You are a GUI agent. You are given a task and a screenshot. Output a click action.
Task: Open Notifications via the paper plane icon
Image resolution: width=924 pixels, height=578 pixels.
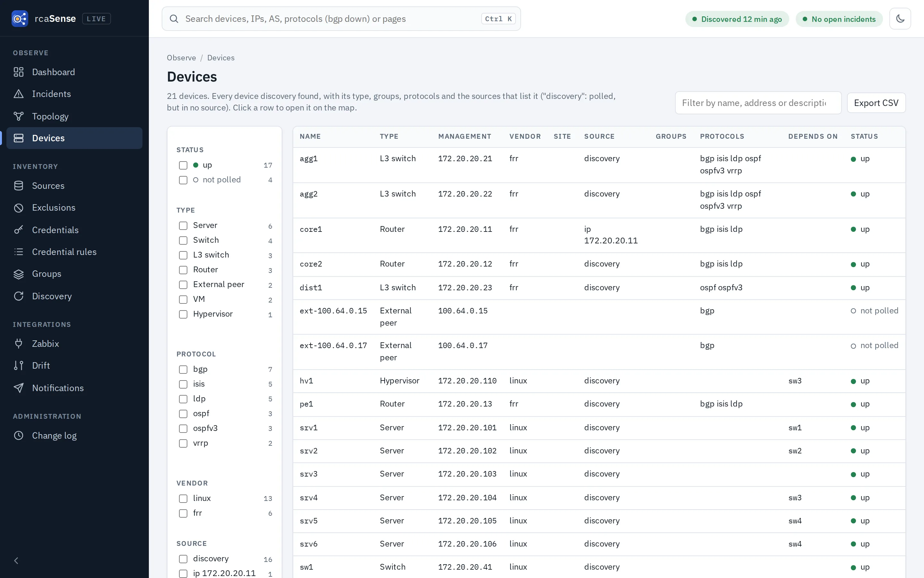pyautogui.click(x=18, y=388)
